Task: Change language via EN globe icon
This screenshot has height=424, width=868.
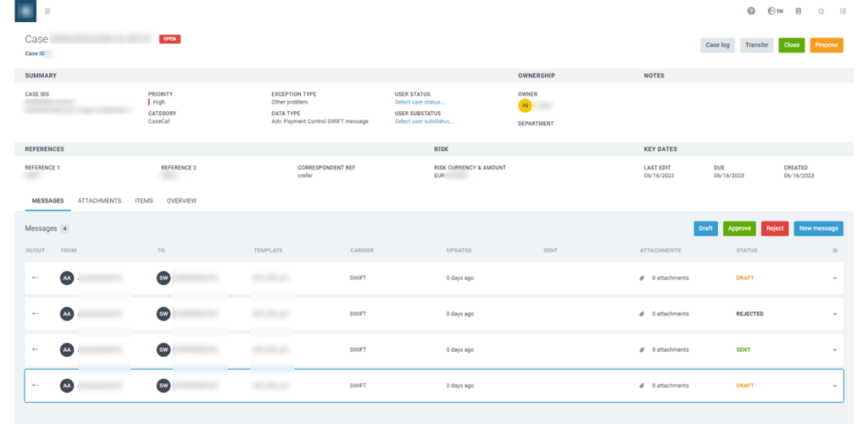Action: point(775,11)
